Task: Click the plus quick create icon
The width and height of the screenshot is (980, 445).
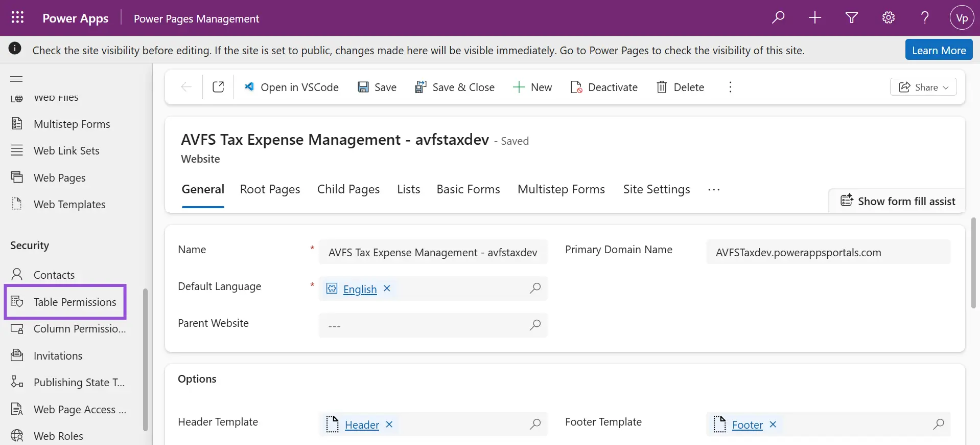Action: [x=815, y=18]
